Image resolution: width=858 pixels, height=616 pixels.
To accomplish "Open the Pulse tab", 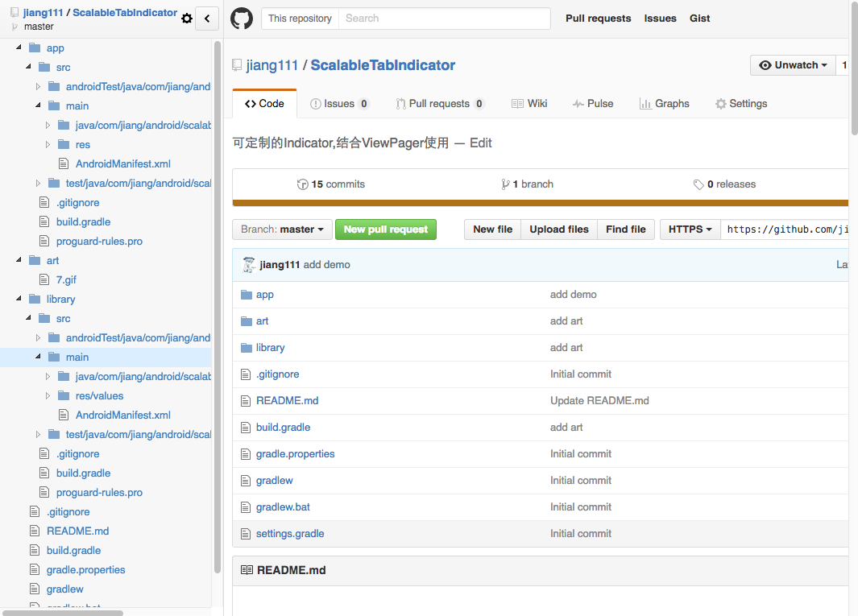I will tap(593, 103).
